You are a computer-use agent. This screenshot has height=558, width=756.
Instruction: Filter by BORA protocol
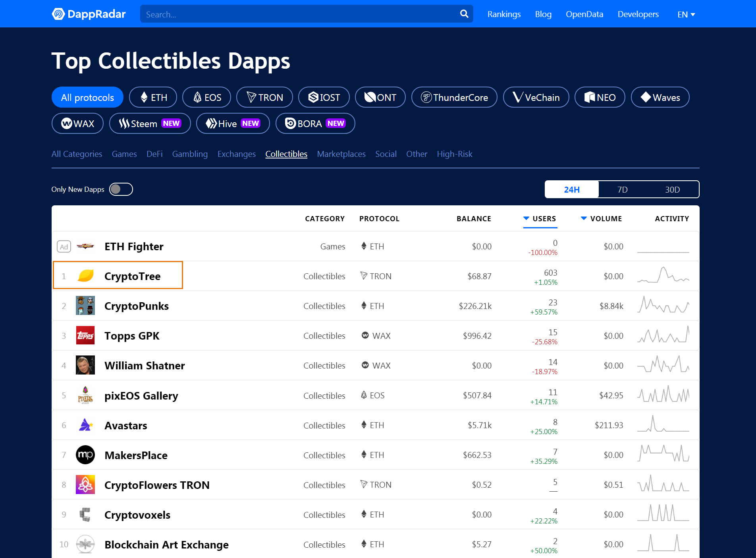click(x=315, y=124)
